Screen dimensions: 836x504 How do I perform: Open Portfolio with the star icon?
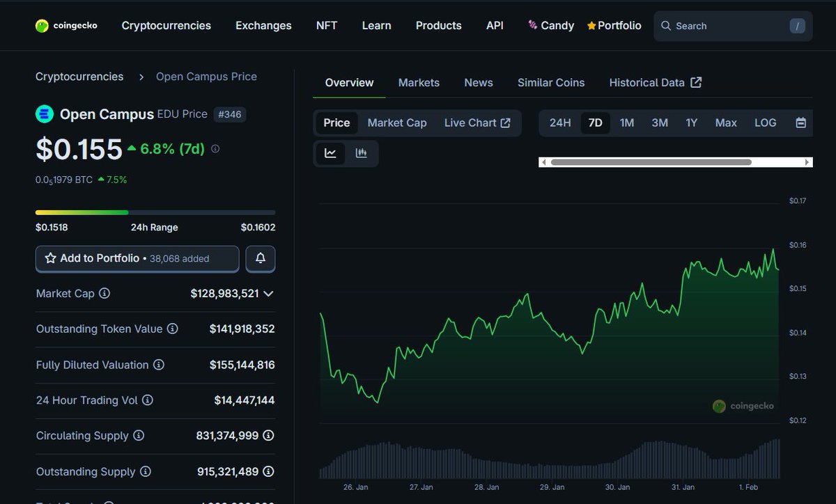pyautogui.click(x=614, y=26)
